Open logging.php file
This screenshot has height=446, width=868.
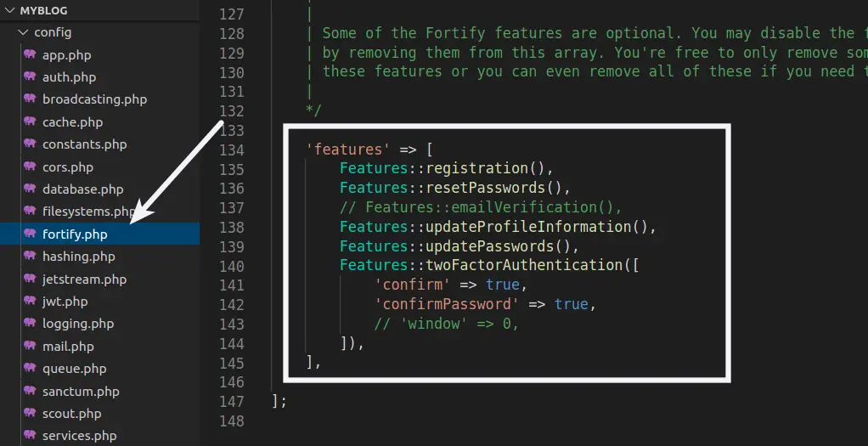point(78,323)
